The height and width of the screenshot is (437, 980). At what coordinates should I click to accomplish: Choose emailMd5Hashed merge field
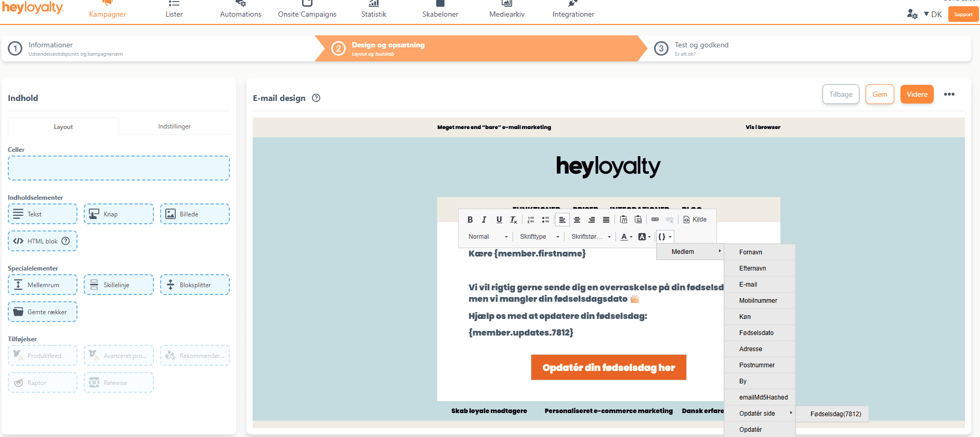coord(760,397)
